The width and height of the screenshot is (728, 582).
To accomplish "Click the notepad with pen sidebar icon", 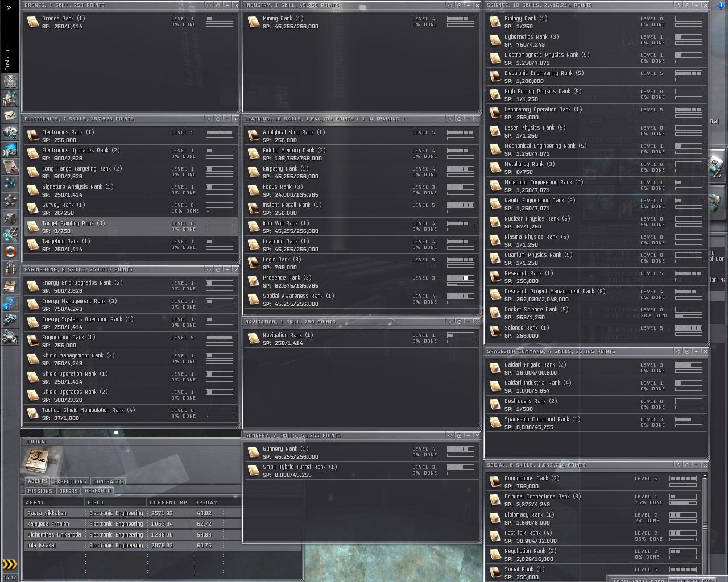I will 10,167.
